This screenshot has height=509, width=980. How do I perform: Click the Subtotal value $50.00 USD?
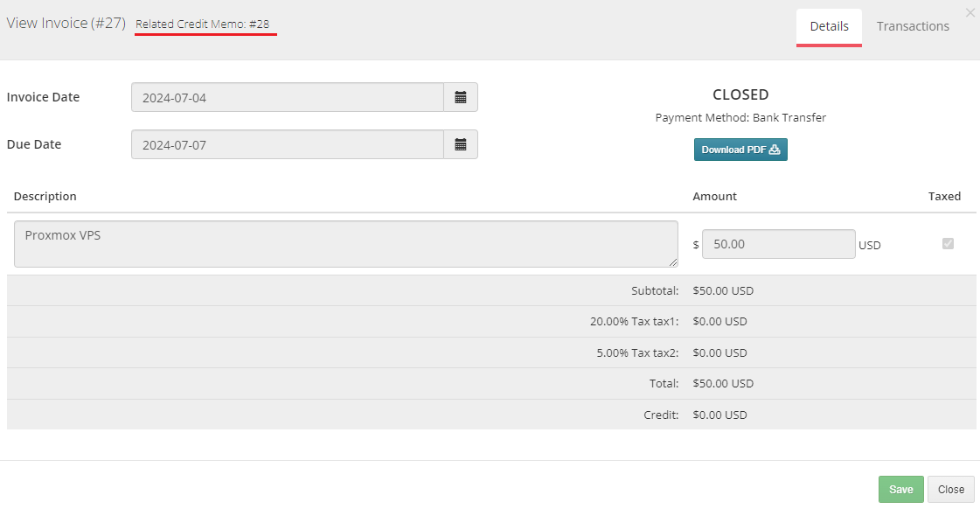(723, 290)
